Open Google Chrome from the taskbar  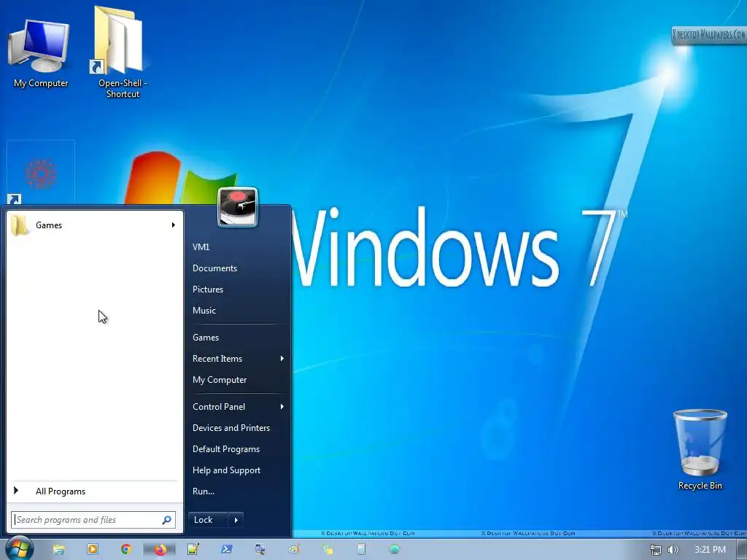(125, 549)
